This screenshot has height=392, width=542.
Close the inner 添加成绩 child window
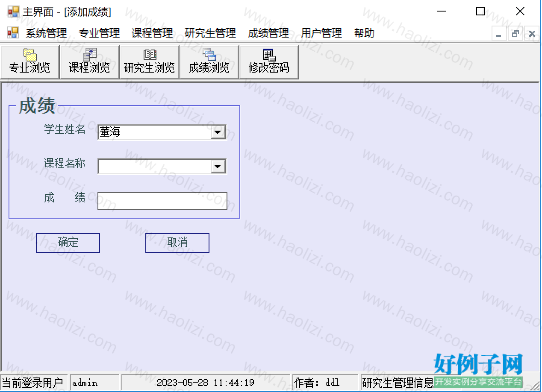tap(532, 34)
